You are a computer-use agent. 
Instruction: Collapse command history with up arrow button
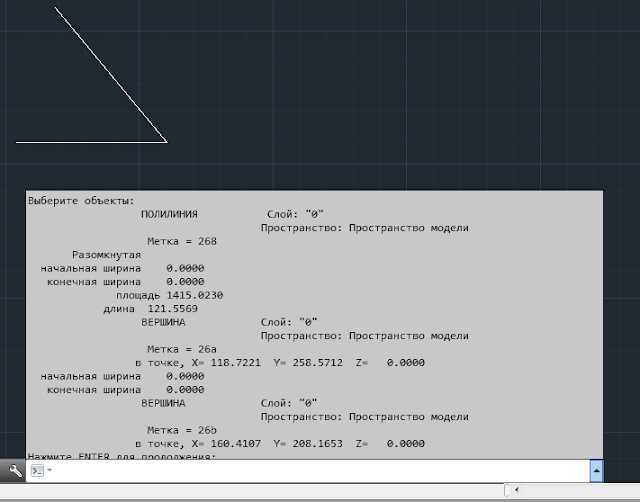coord(596,471)
